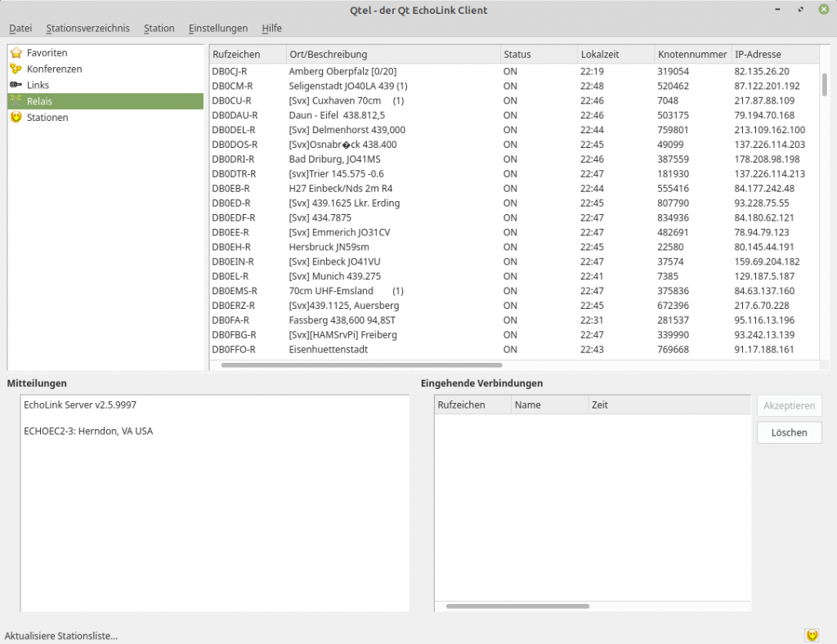This screenshot has width=837, height=644.
Task: Click node number 319054
Action: pyautogui.click(x=674, y=71)
